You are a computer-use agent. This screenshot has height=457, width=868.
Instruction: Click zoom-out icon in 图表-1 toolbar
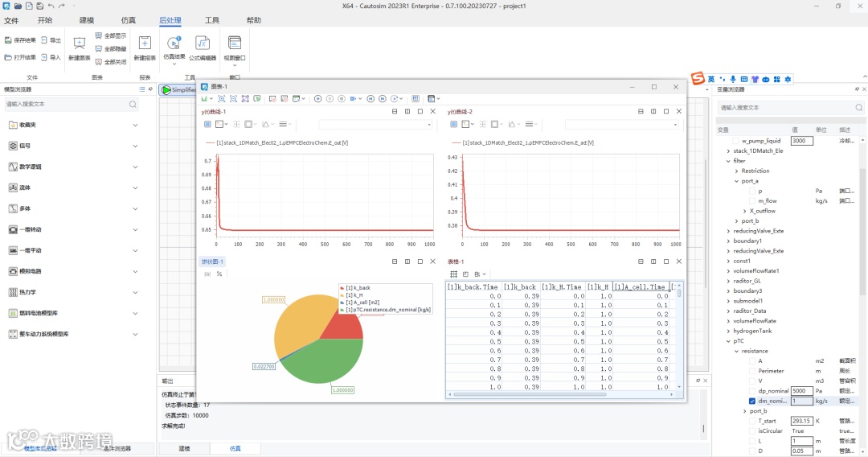(x=233, y=99)
